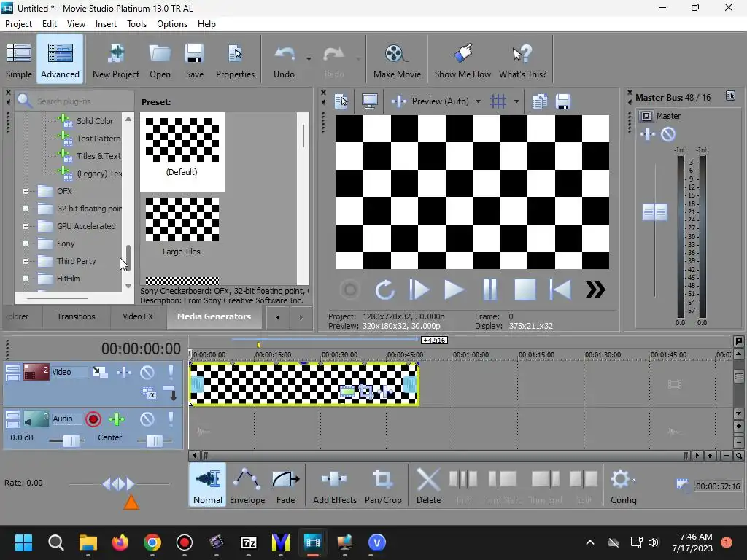Launch the Make Movie wizard

tap(397, 60)
